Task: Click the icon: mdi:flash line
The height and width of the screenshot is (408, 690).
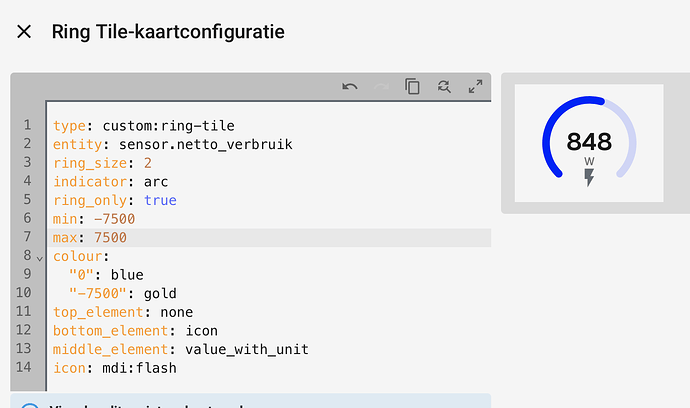Action: click(115, 368)
